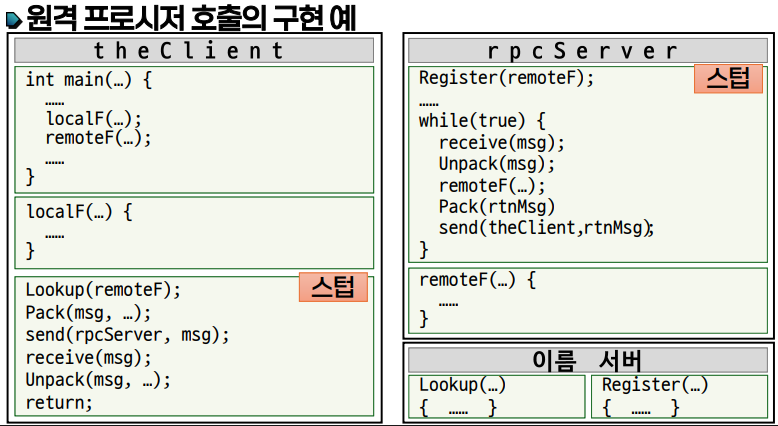Select the line "Pack(msg, …);"
The height and width of the screenshot is (426, 778).
pos(88,313)
